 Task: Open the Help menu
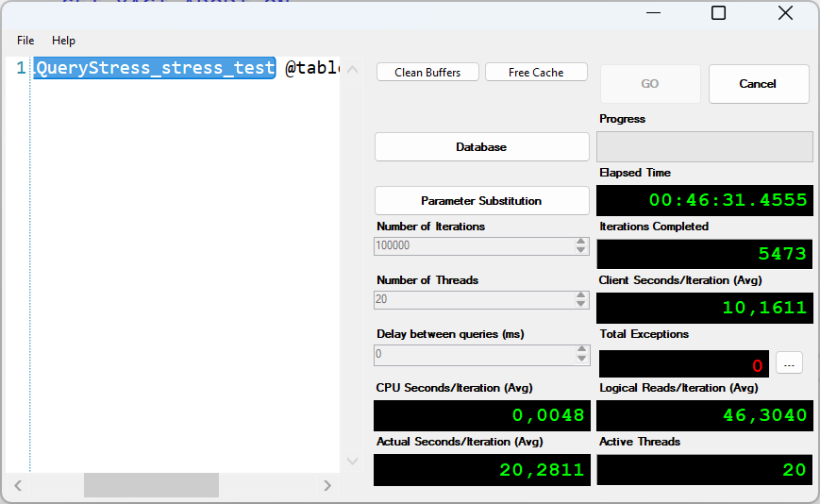click(63, 41)
